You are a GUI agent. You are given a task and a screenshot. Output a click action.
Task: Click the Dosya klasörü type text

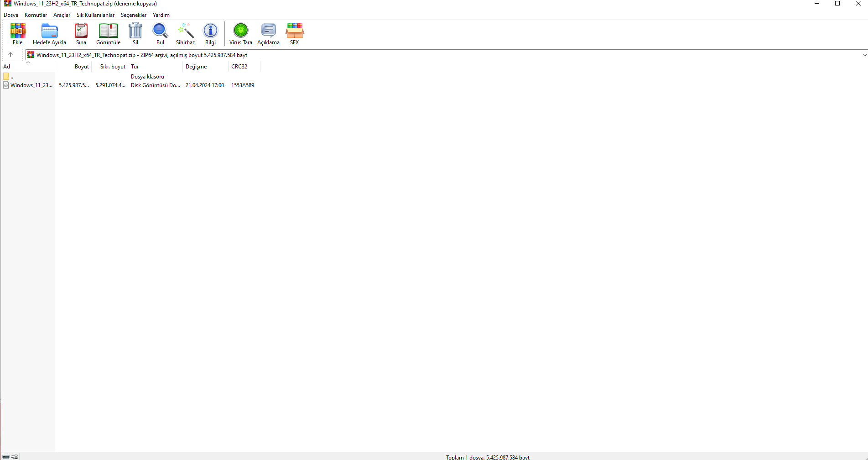click(147, 77)
